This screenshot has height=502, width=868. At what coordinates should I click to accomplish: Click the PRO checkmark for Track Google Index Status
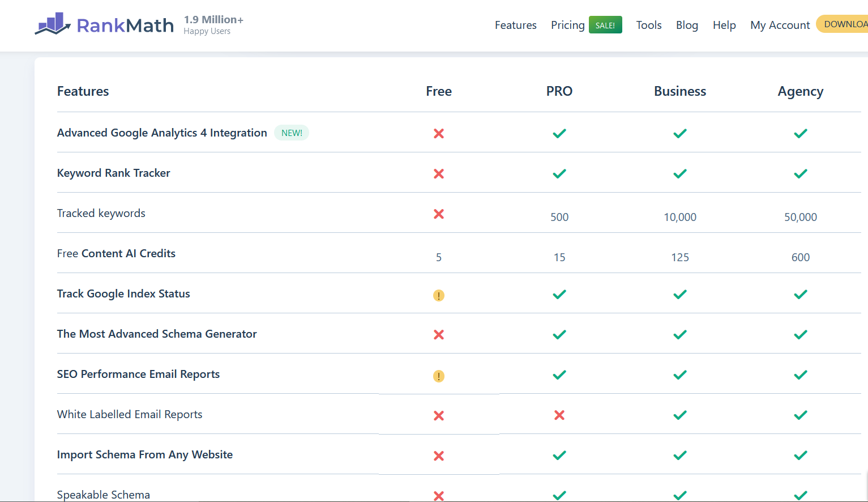point(559,294)
